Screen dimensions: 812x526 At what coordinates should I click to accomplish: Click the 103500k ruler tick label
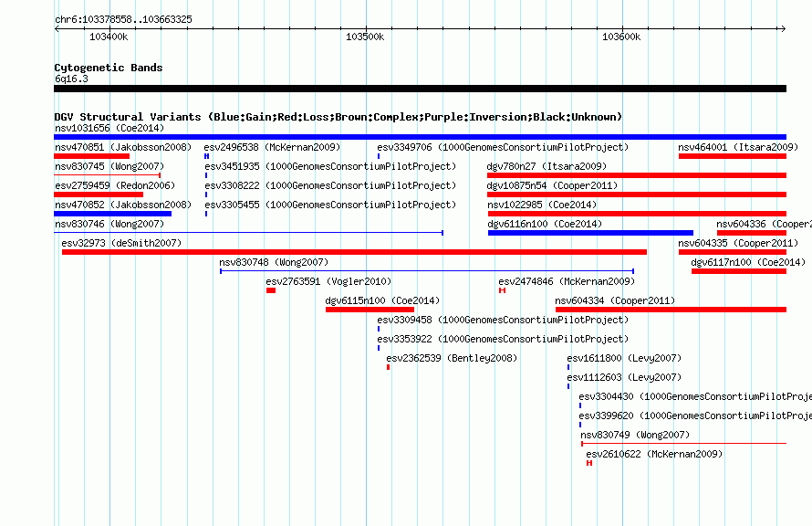[365, 37]
